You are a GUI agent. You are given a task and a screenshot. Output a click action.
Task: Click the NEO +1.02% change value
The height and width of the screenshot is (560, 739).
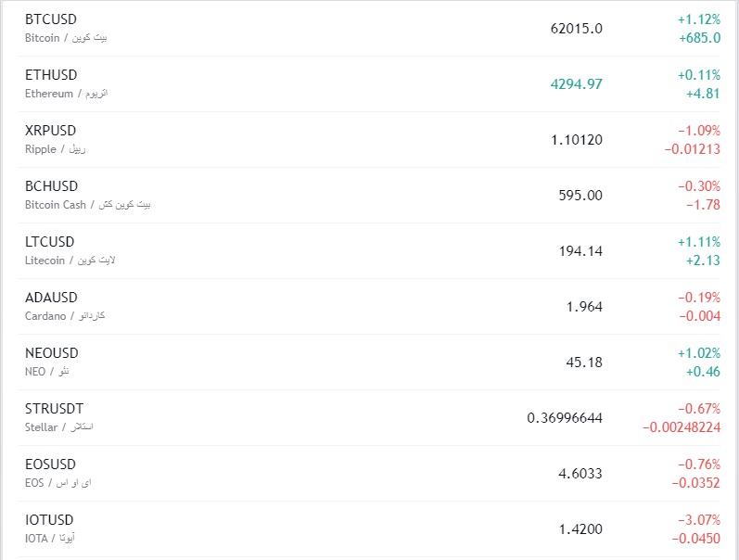(x=698, y=353)
